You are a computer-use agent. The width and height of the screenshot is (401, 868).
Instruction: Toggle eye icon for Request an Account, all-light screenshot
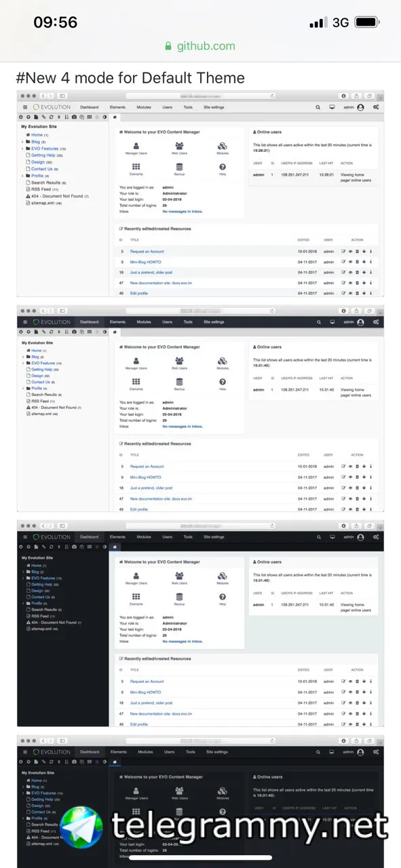tap(351, 252)
